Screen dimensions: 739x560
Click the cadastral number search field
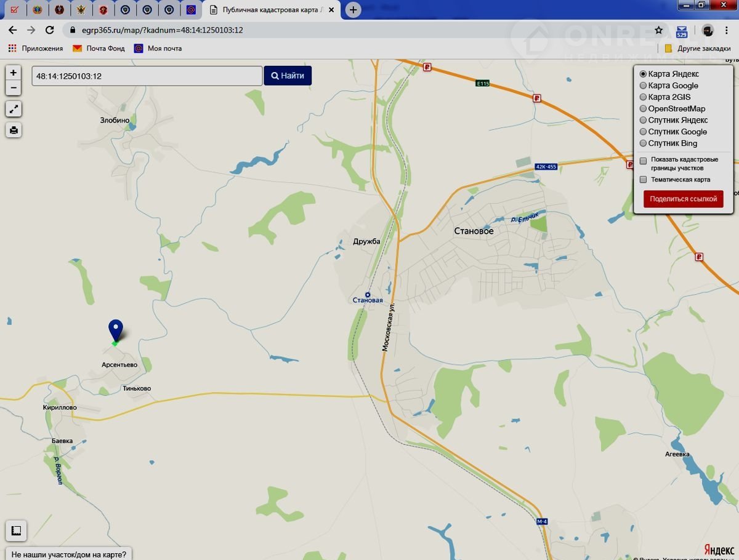point(147,76)
